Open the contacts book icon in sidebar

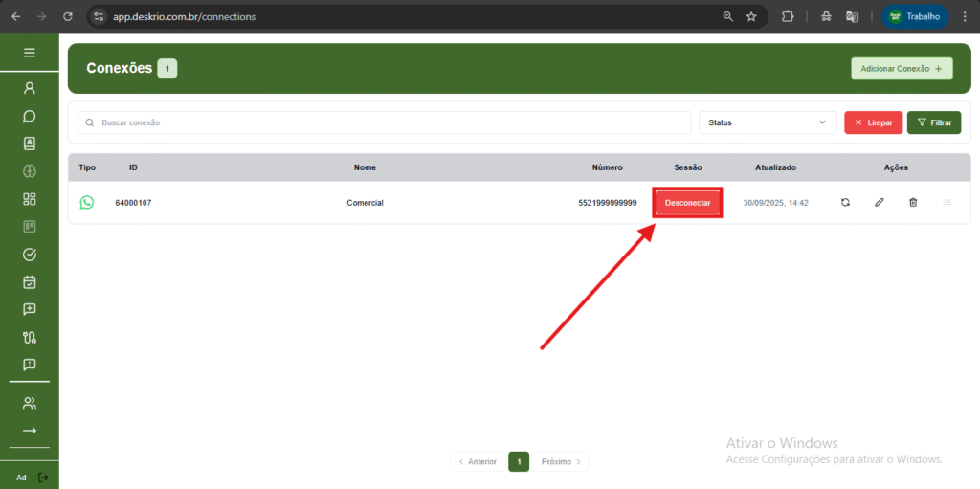[x=29, y=144]
